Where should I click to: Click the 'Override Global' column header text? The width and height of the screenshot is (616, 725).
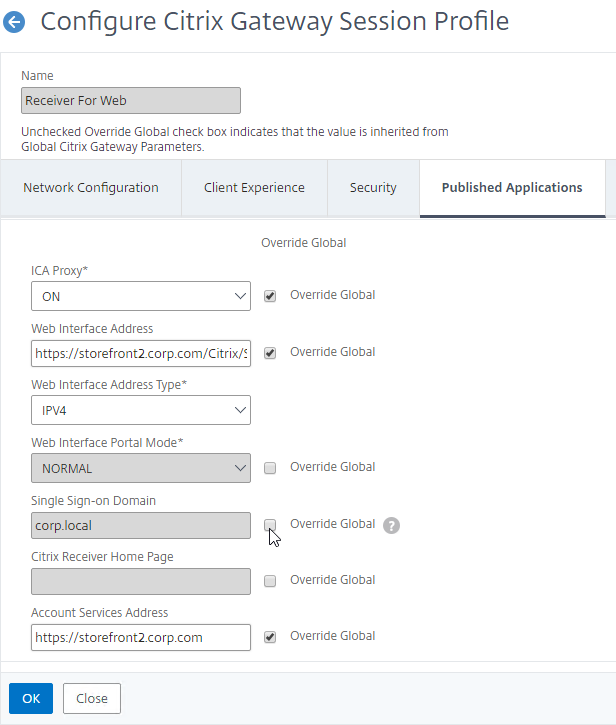point(303,243)
